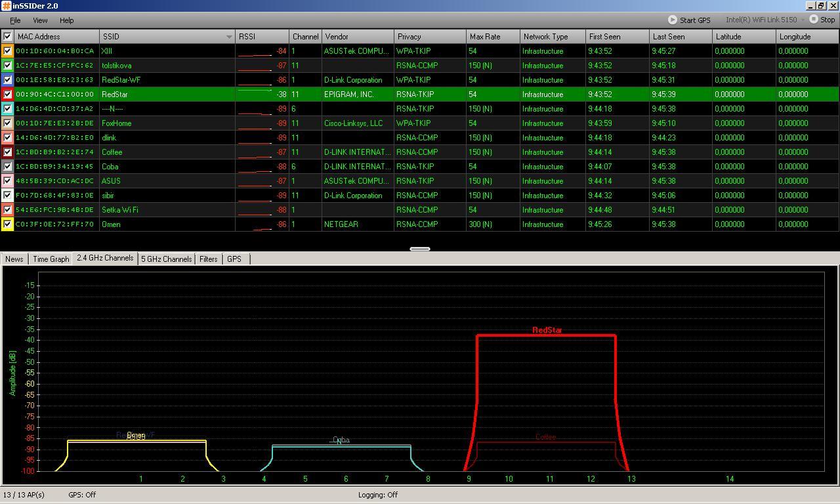Uncheck the RedStar network checkbox

[x=7, y=94]
